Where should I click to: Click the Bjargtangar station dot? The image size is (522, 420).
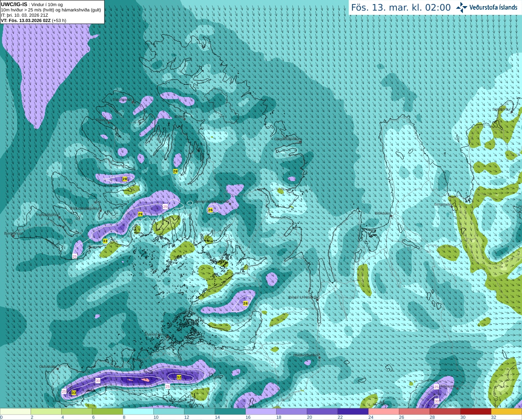[x=13, y=236]
